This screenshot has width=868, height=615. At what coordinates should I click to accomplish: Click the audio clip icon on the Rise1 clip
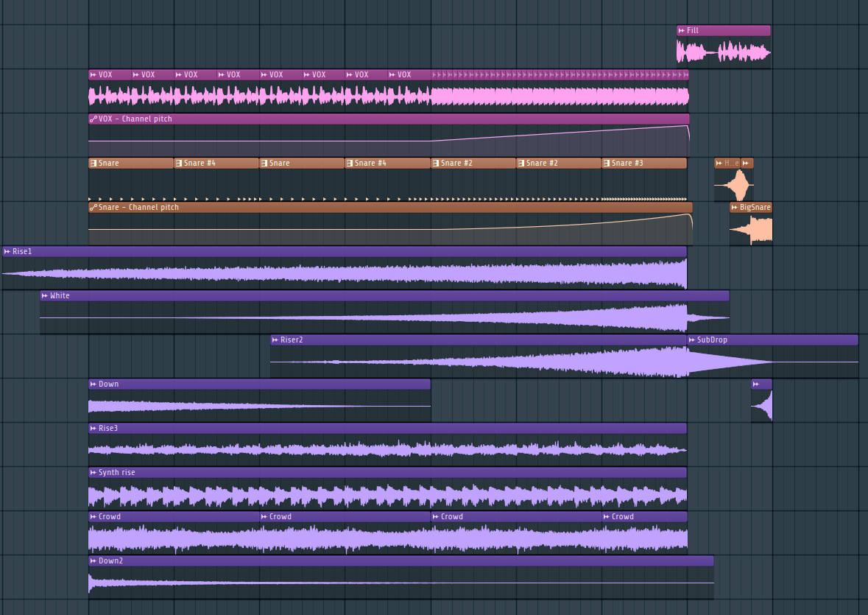7,251
